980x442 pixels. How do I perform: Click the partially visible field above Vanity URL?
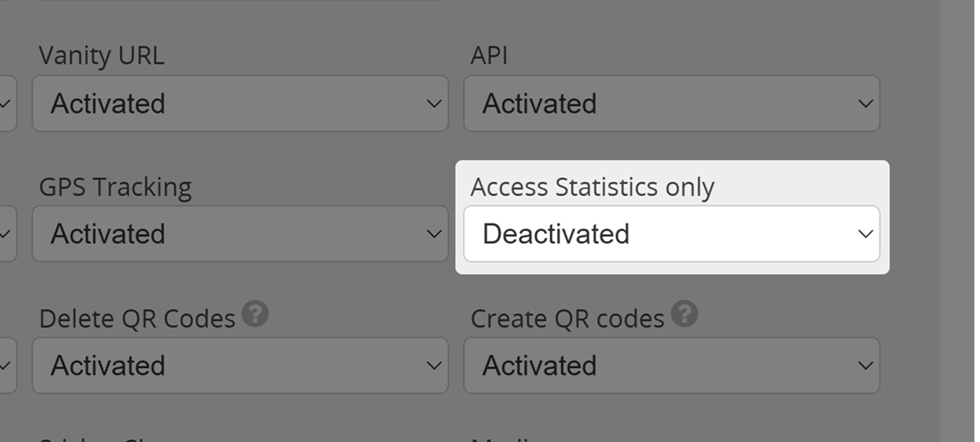coord(240,2)
